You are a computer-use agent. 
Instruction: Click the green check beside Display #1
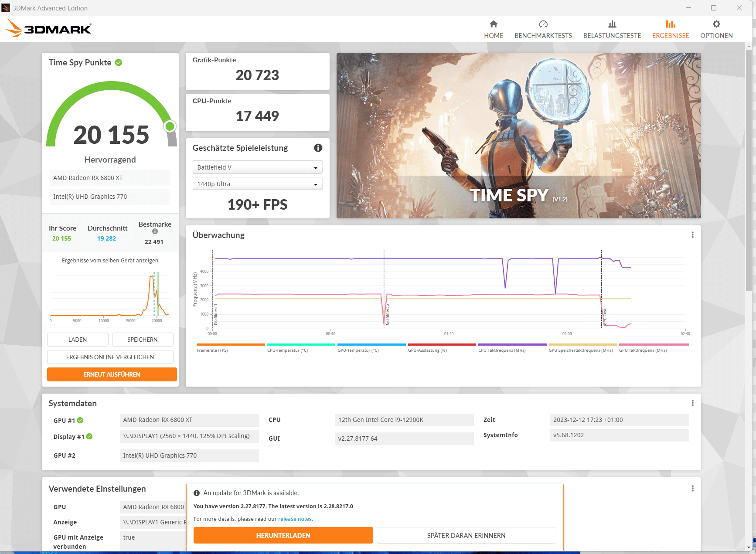tap(89, 436)
